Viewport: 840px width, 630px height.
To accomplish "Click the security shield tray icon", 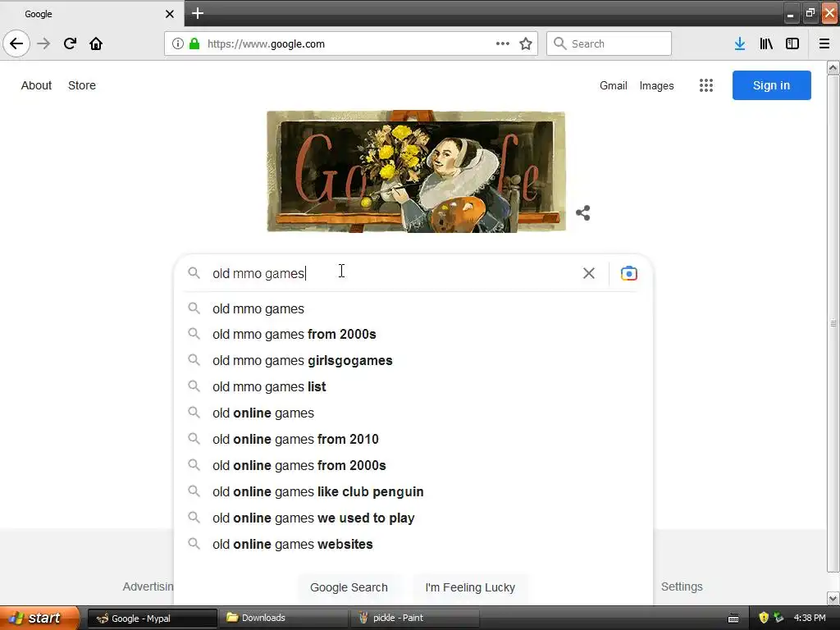I will 764,618.
